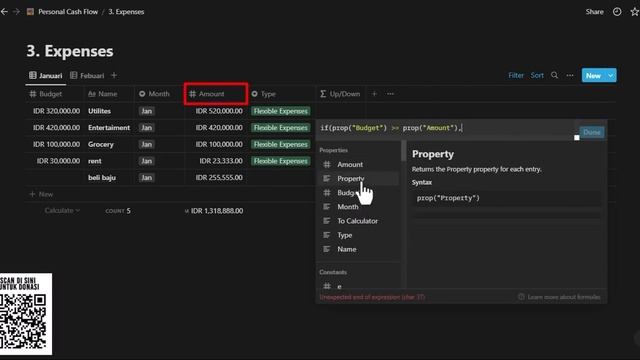
Task: Insert the Month property into formula
Action: click(358, 207)
